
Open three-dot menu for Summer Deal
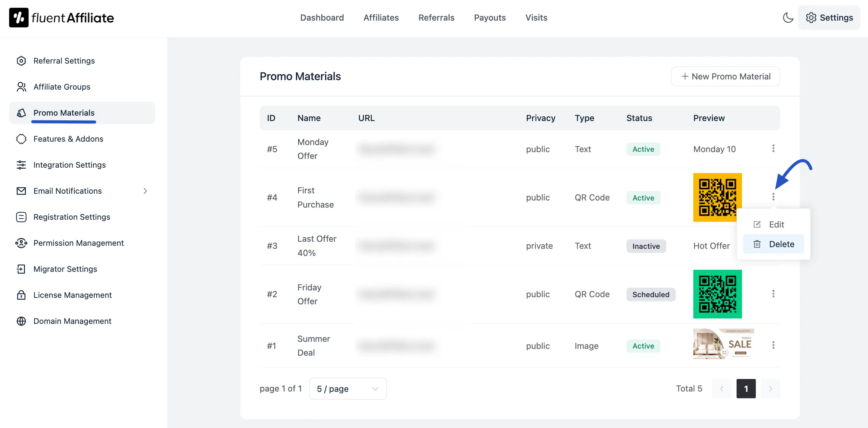[773, 345]
